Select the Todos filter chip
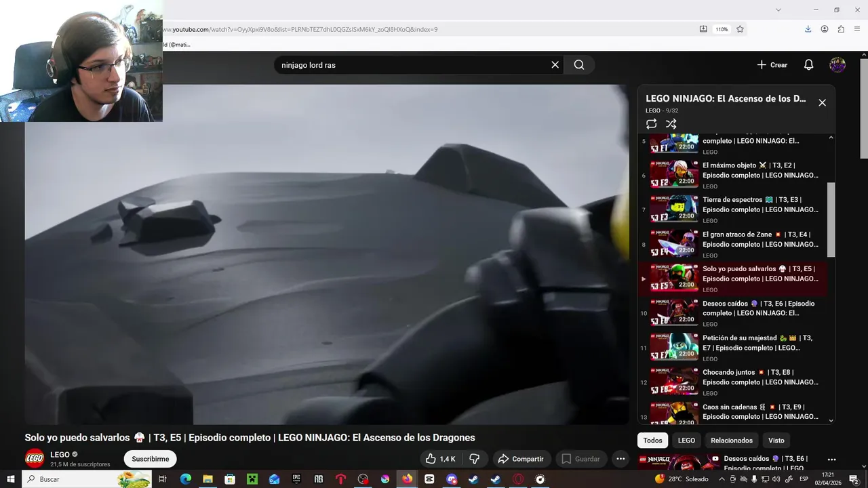The image size is (868, 488). point(652,441)
